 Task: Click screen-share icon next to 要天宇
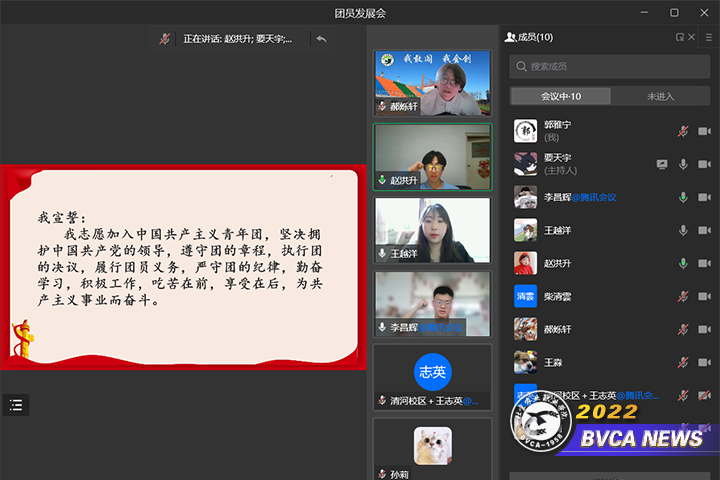[x=661, y=164]
